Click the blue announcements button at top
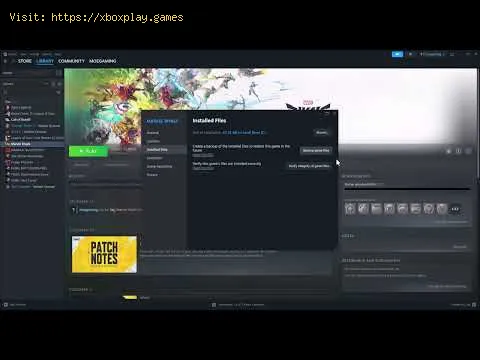 point(397,54)
